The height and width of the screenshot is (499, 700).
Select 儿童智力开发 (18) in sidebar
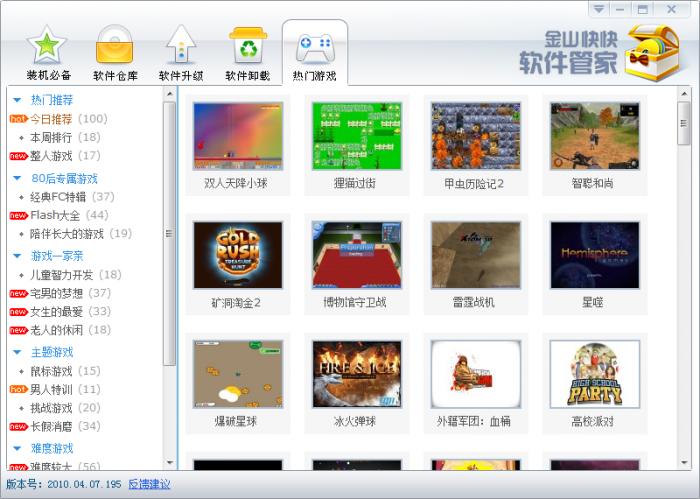[x=76, y=274]
